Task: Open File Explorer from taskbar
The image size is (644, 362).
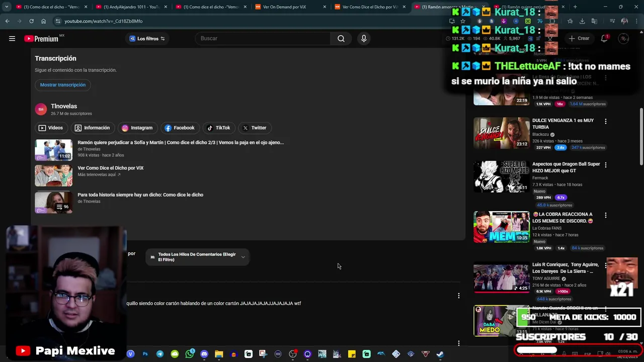Action: [x=219, y=354]
